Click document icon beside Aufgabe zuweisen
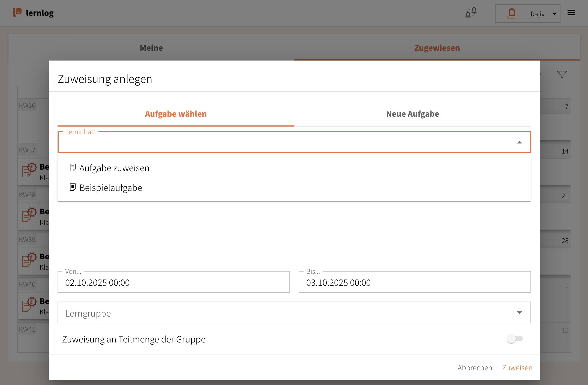This screenshot has height=385, width=588. click(73, 167)
